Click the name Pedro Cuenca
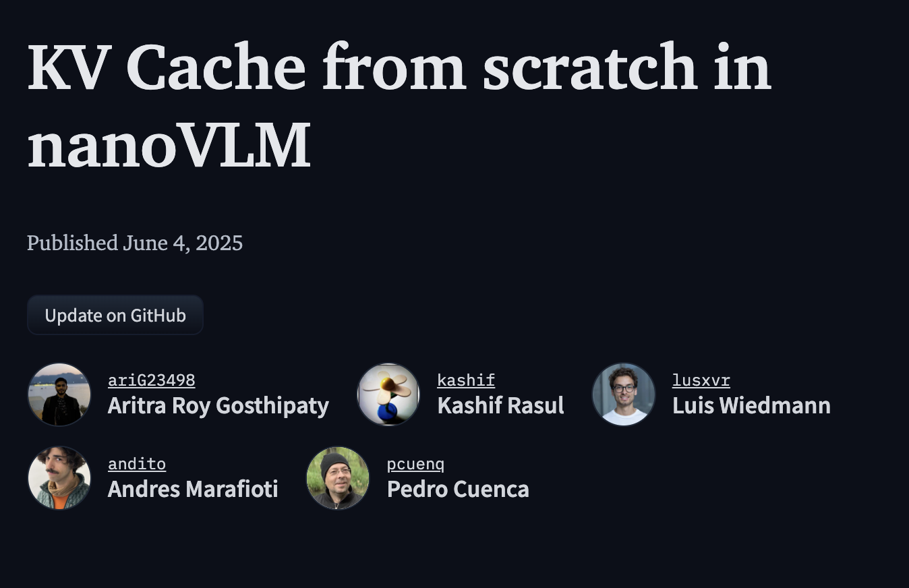 point(458,490)
